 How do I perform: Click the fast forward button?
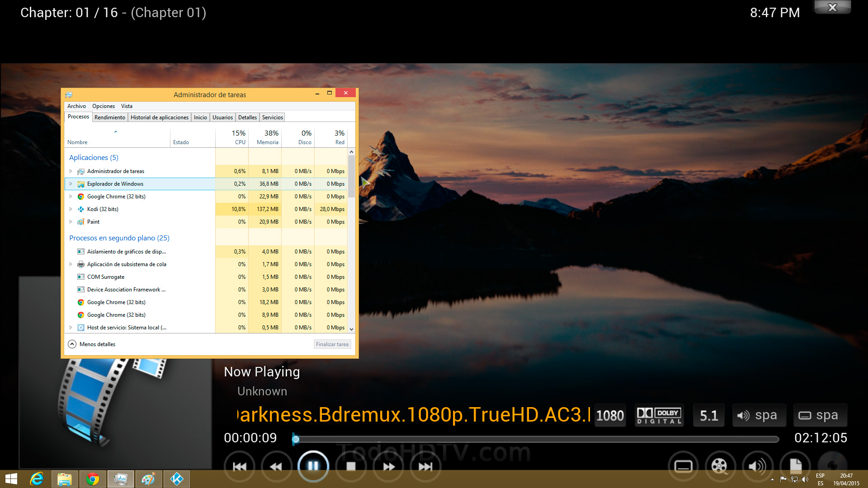coord(388,466)
